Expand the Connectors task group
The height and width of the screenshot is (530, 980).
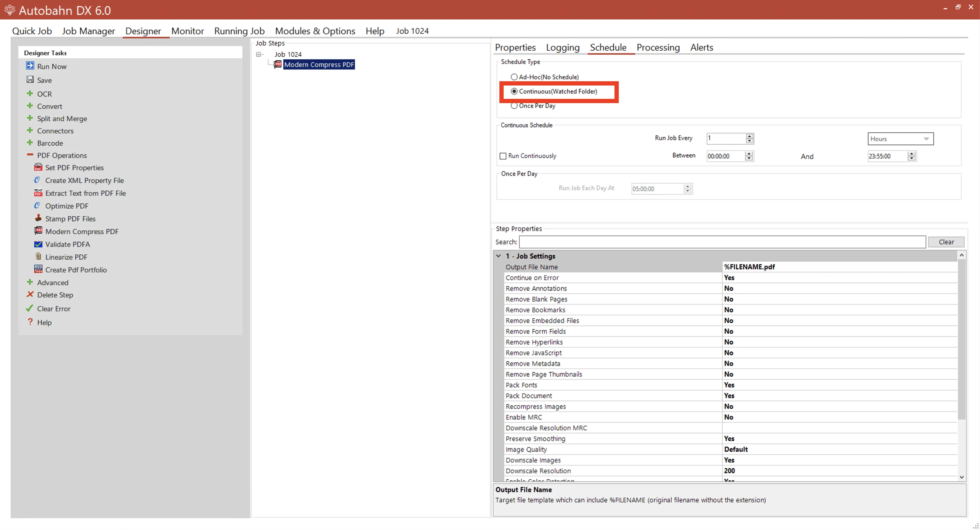(30, 130)
